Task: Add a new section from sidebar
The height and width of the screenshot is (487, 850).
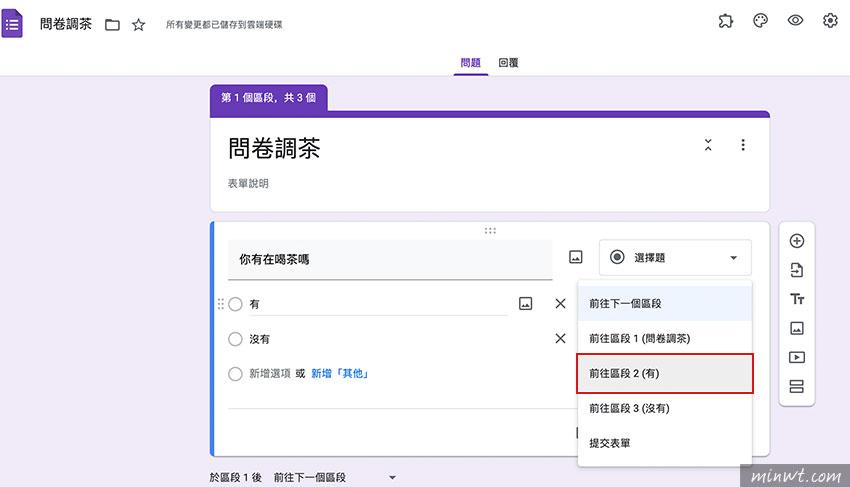Action: point(796,386)
